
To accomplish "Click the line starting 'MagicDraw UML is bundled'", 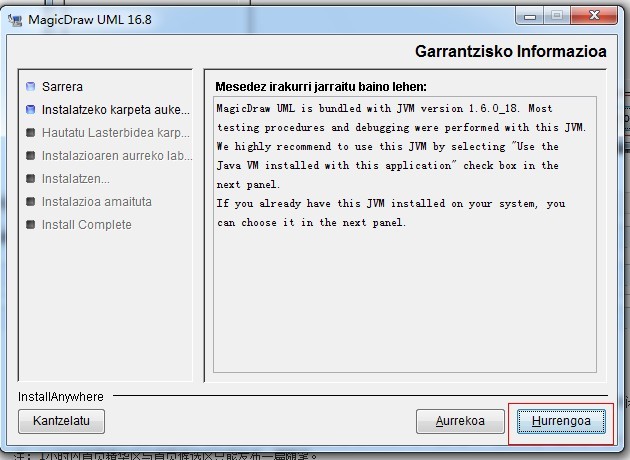I will coord(385,108).
